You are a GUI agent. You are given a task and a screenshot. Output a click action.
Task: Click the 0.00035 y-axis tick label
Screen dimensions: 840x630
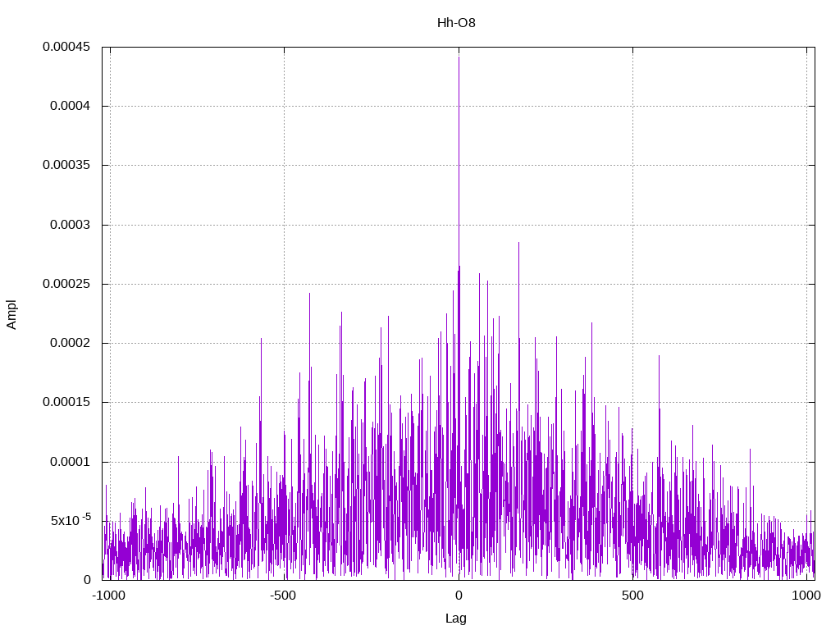click(66, 165)
